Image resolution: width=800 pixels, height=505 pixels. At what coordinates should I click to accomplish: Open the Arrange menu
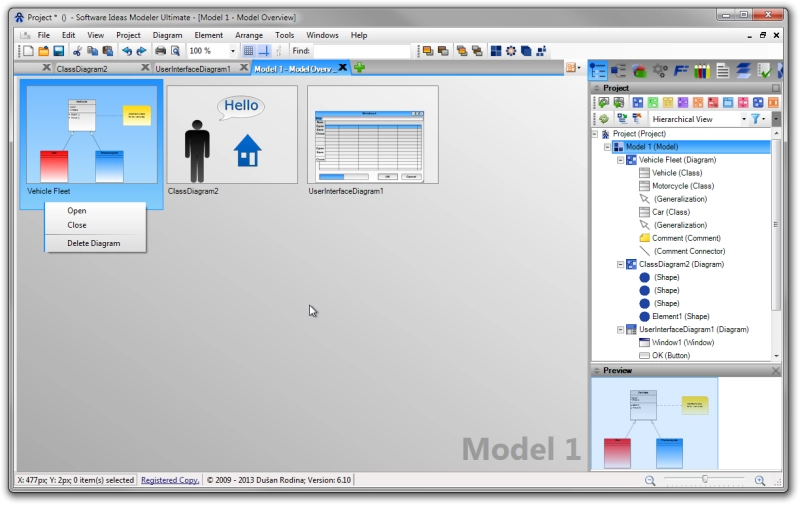click(249, 35)
